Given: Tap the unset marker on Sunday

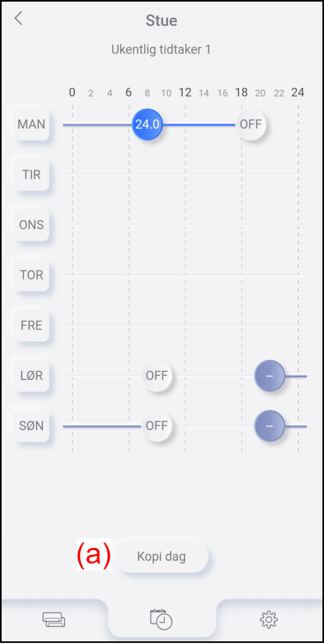Looking at the screenshot, I should 269,426.
